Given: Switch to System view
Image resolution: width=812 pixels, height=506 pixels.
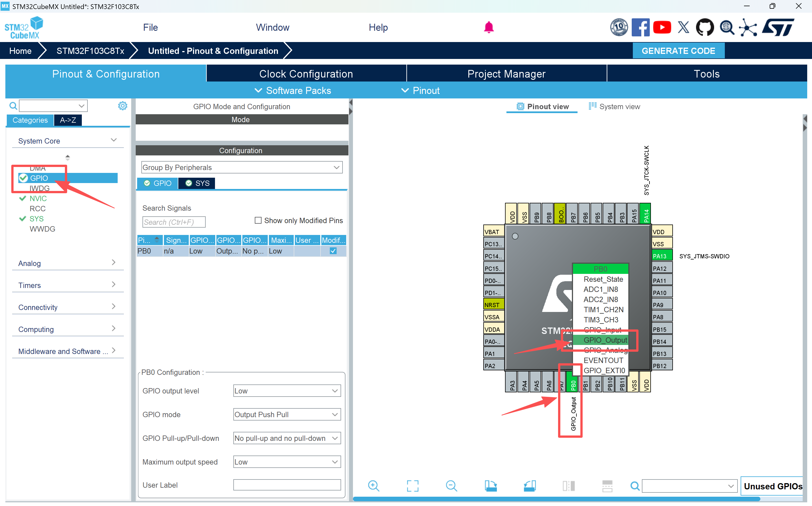Looking at the screenshot, I should pyautogui.click(x=615, y=106).
